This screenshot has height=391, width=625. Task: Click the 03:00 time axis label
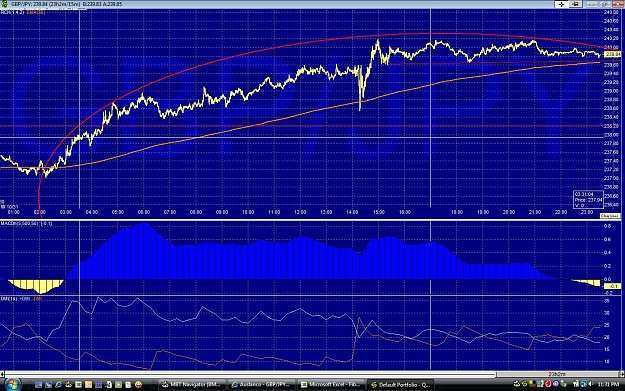[66, 212]
